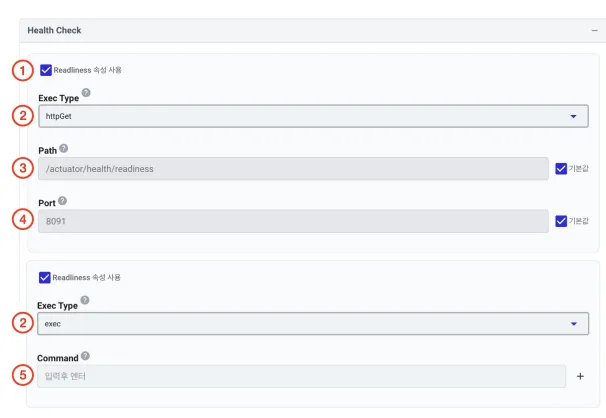This screenshot has width=606, height=418.
Task: Click help icon beside Path label
Action: point(64,148)
